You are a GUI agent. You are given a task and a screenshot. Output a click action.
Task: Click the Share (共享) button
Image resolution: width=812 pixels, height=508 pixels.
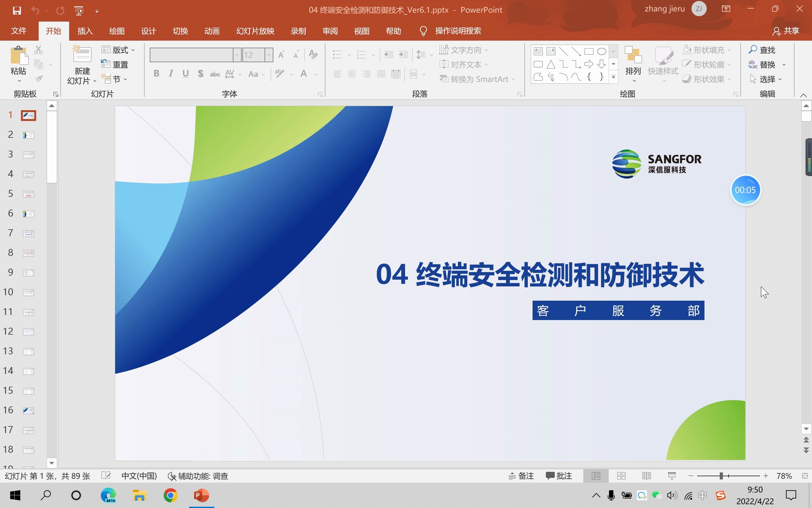[x=785, y=31]
